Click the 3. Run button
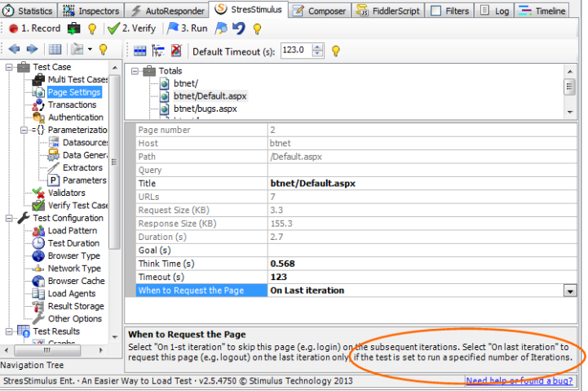This screenshot has height=391, width=588. point(187,29)
